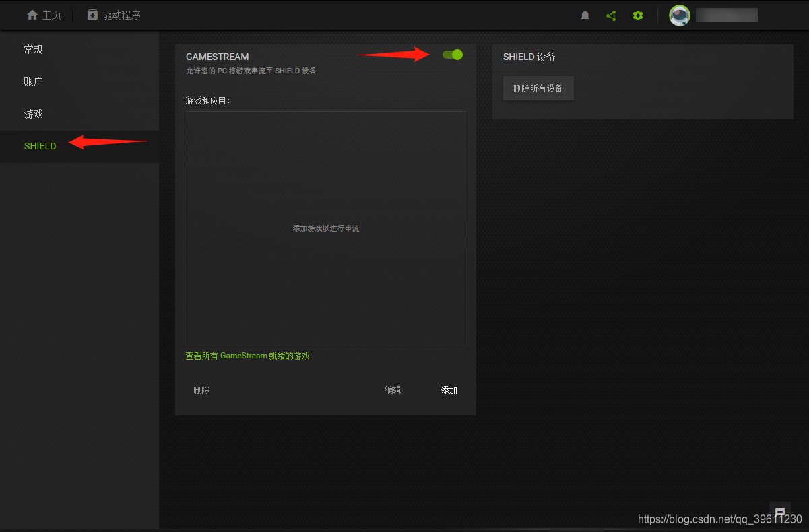Select SHIELD in the sidebar
The height and width of the screenshot is (532, 809).
(x=79, y=146)
